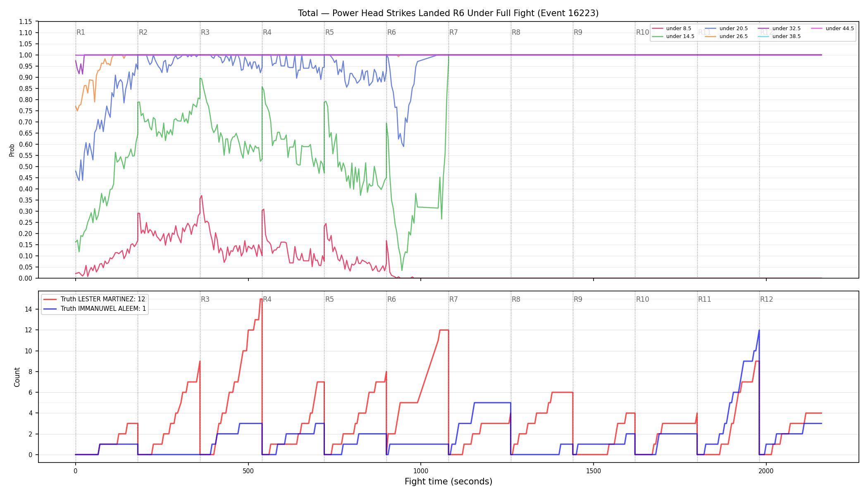
Task: Click the R9 round label in Prob chart
Action: 578,32
